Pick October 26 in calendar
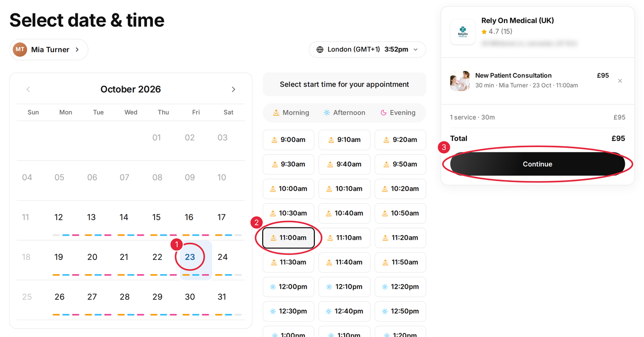 pos(60,297)
